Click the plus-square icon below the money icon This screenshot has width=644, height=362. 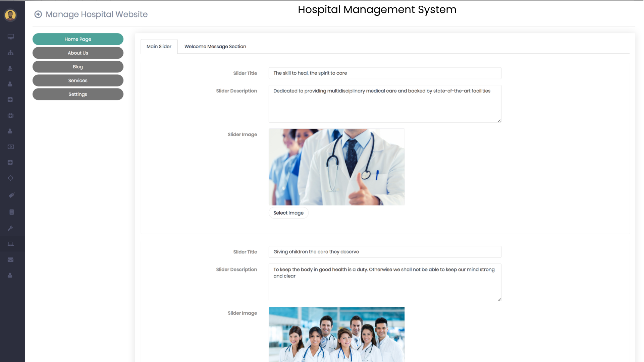click(10, 162)
